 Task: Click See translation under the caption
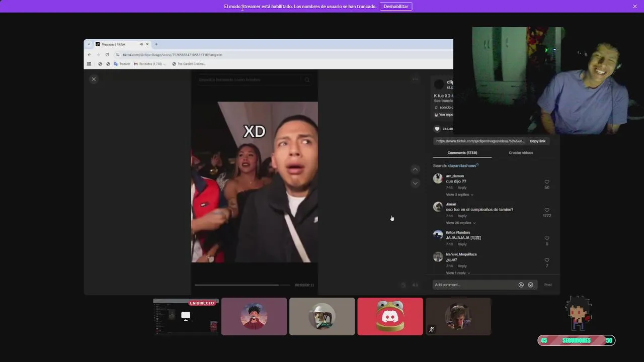[443, 101]
